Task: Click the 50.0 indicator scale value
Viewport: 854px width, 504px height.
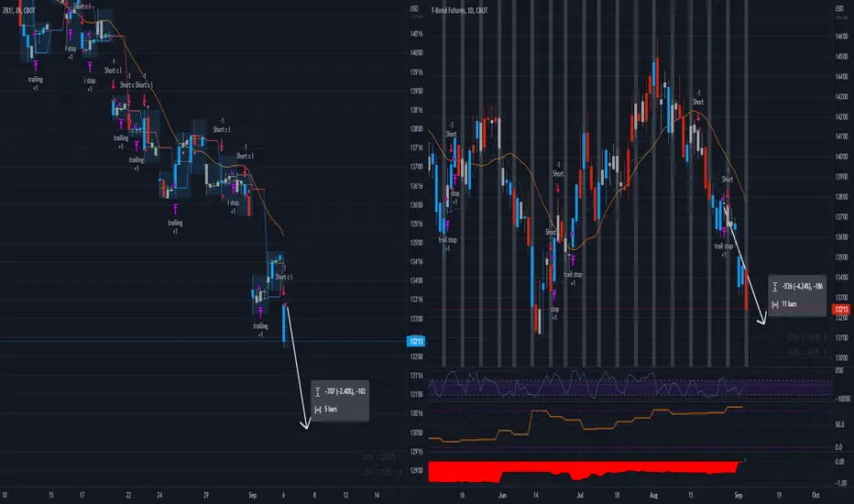Action: (838, 424)
